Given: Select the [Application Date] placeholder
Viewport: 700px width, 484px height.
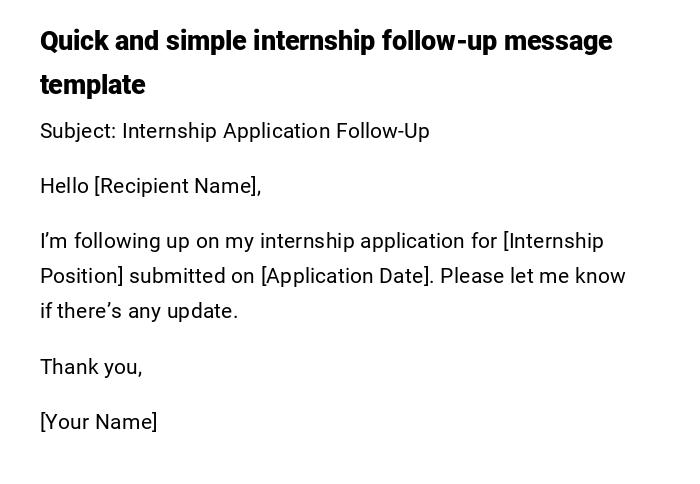Looking at the screenshot, I should point(347,276).
